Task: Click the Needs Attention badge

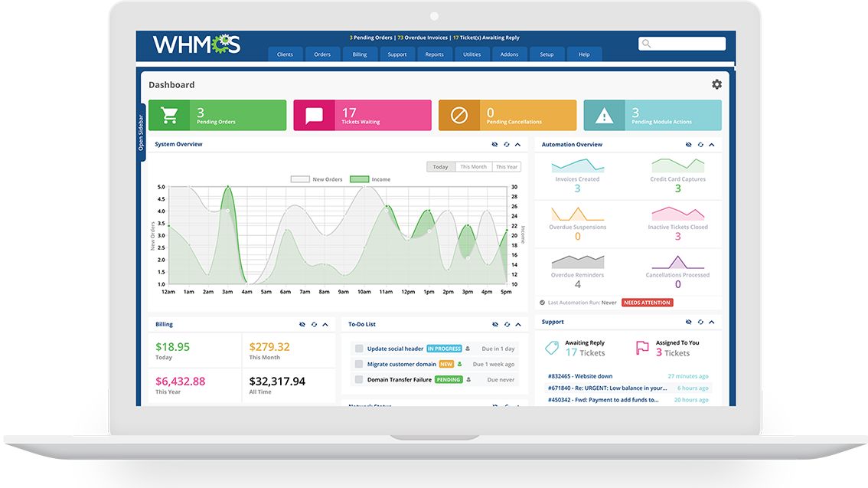Action: click(x=647, y=303)
